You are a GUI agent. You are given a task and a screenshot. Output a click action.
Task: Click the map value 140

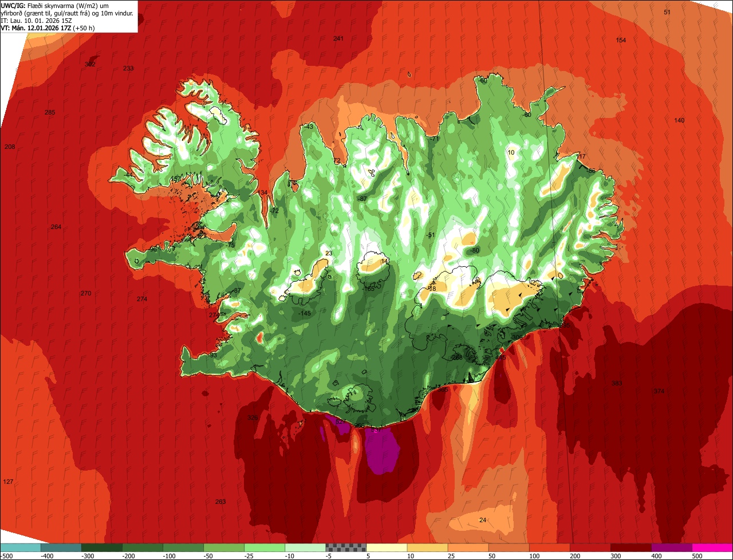tap(679, 120)
